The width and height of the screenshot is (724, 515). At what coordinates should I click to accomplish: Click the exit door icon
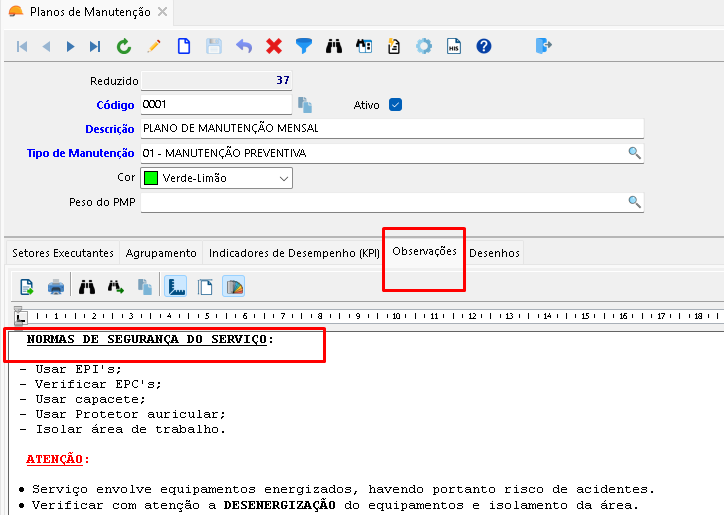(543, 46)
